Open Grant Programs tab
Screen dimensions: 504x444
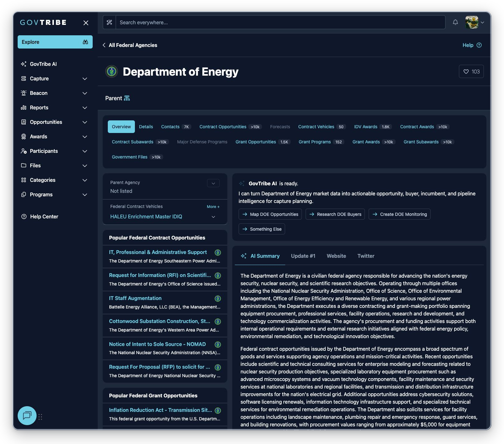321,142
